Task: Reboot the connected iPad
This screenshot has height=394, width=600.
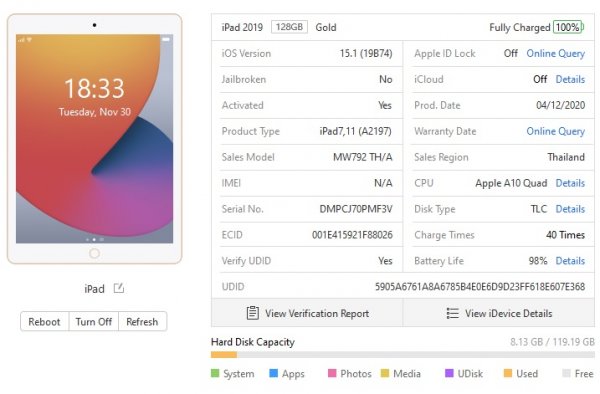Action: [x=44, y=322]
